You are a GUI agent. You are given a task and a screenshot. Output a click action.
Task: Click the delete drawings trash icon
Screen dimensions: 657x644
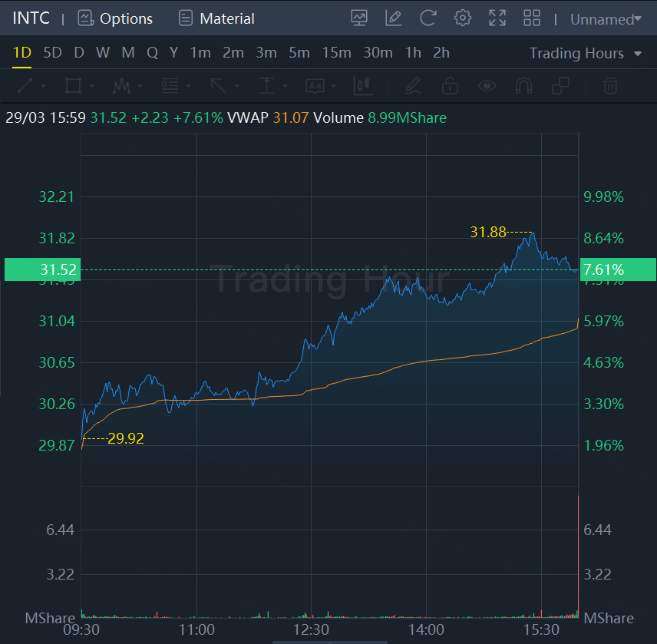610,85
